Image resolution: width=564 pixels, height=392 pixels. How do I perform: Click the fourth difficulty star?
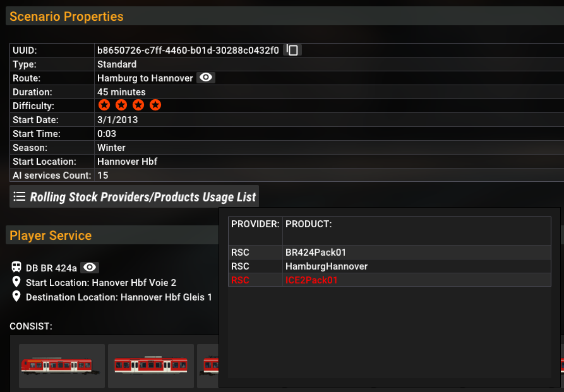click(x=155, y=105)
